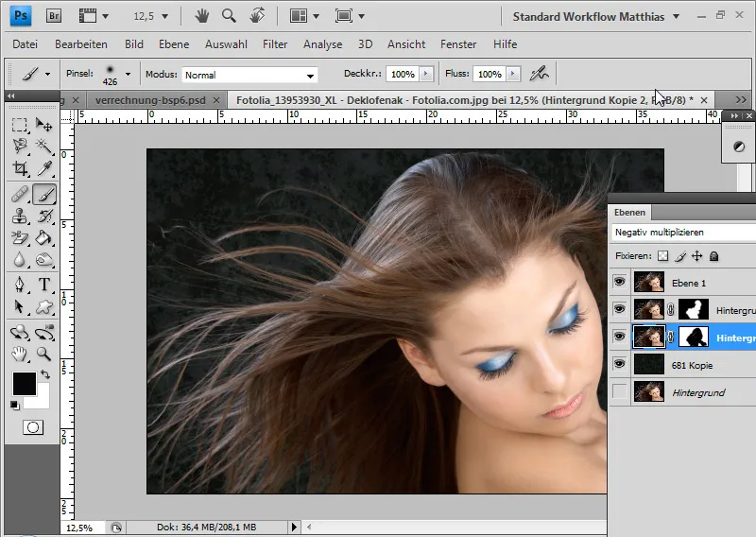Open status bar info arrow menu
Screen dimensions: 756x537
(294, 527)
